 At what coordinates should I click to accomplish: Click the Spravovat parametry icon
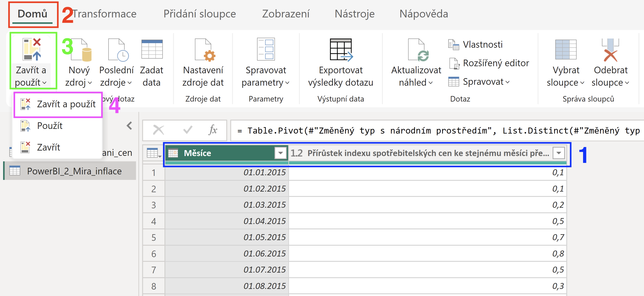(x=266, y=49)
